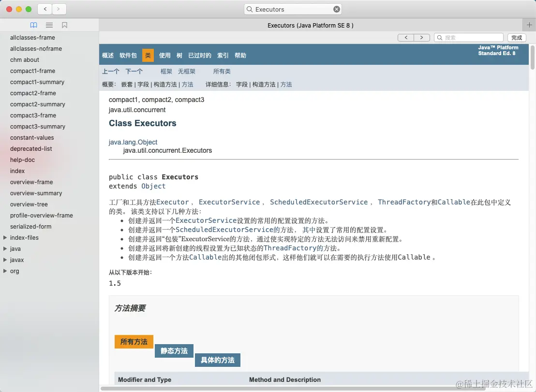Open the bookmarks icon in the sidebar toolbar
This screenshot has height=392, width=536.
(x=64, y=25)
